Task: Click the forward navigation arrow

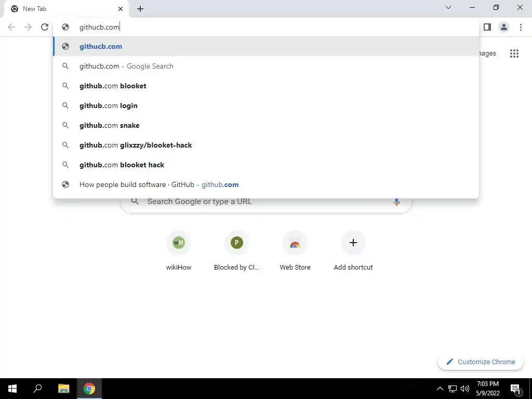Action: pos(28,27)
